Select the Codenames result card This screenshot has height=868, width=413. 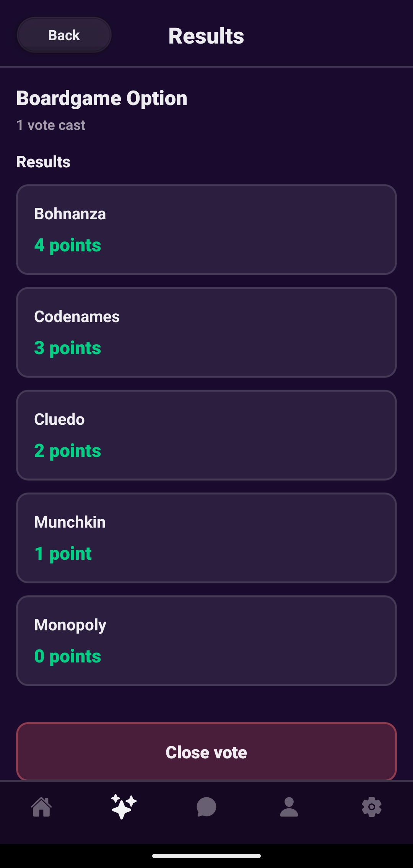coord(206,332)
